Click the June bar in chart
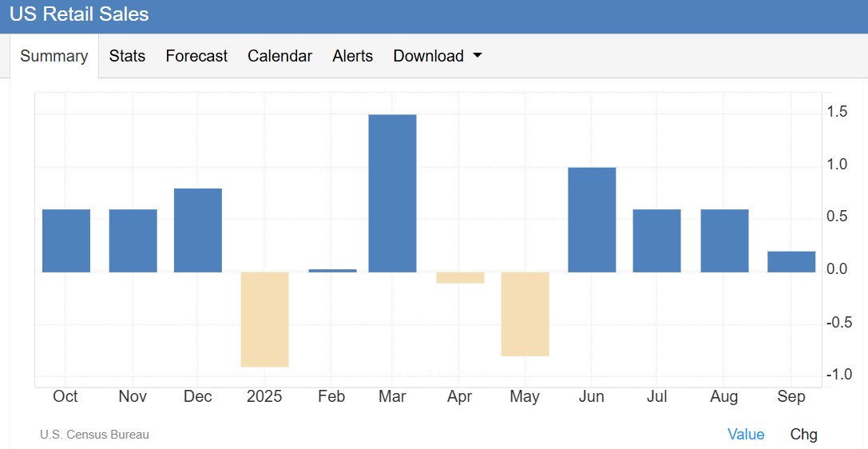 (x=592, y=220)
